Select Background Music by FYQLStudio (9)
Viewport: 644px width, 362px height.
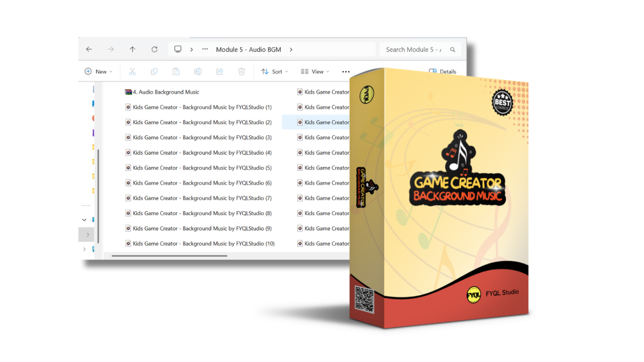[x=198, y=228]
